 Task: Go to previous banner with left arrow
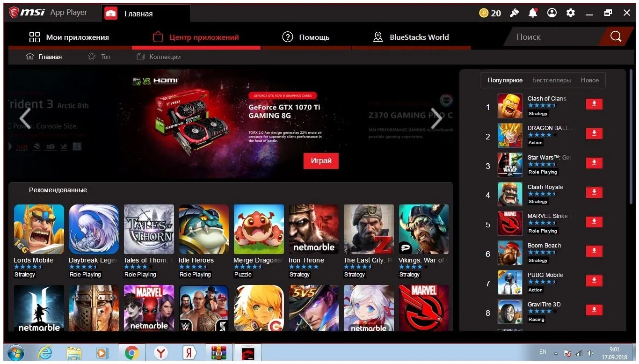pyautogui.click(x=25, y=119)
